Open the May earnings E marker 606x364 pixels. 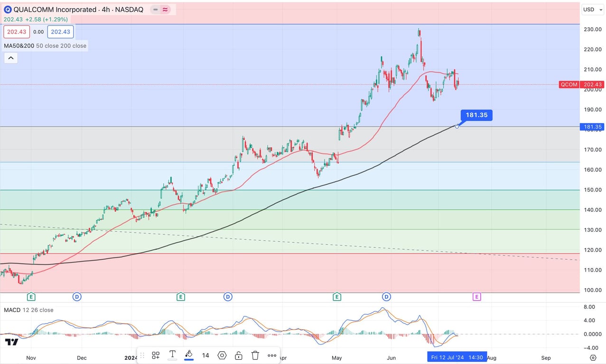[337, 297]
